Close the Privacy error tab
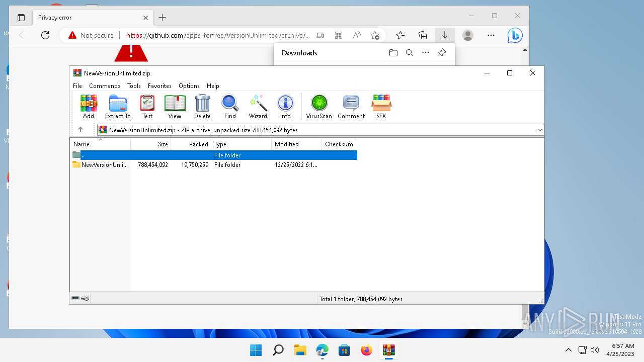Image resolution: width=644 pixels, height=362 pixels. pos(145,18)
